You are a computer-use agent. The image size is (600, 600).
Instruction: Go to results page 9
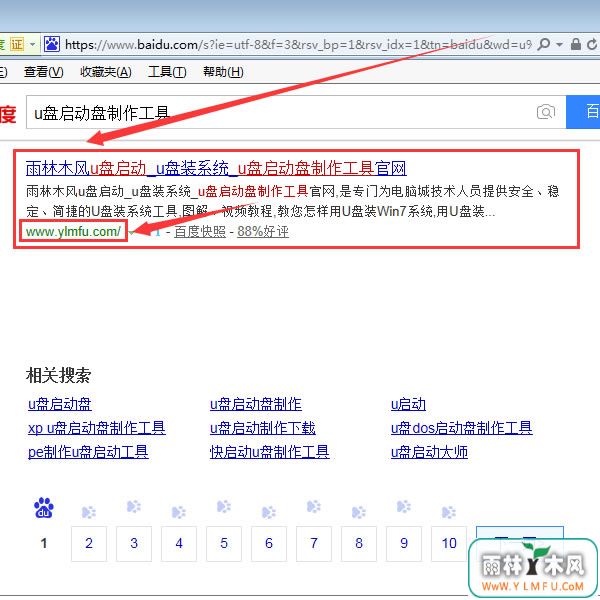(x=404, y=543)
